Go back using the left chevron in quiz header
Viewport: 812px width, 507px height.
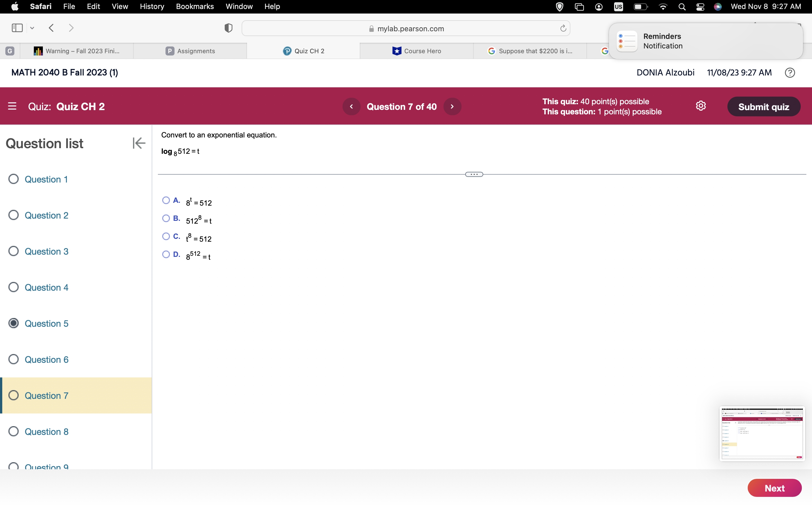point(351,106)
